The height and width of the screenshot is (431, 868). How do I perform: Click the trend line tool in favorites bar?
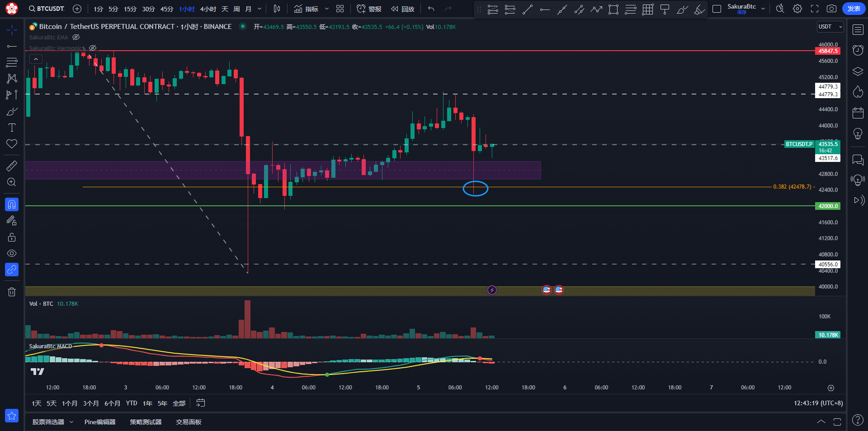pyautogui.click(x=527, y=9)
